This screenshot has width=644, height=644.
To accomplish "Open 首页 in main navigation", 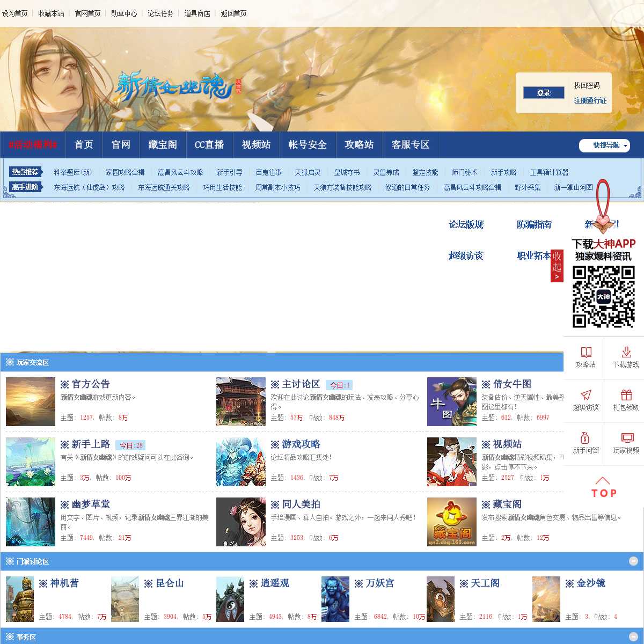I will [84, 145].
